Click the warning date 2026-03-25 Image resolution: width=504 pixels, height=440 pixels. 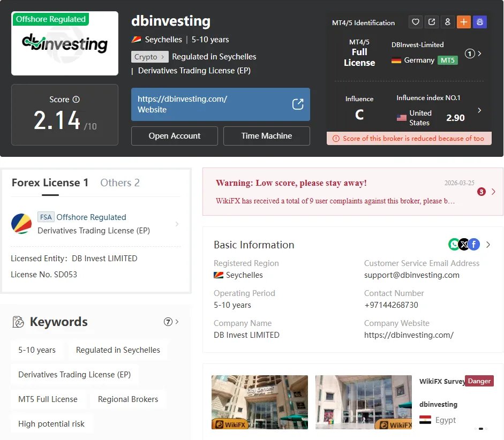pos(460,183)
